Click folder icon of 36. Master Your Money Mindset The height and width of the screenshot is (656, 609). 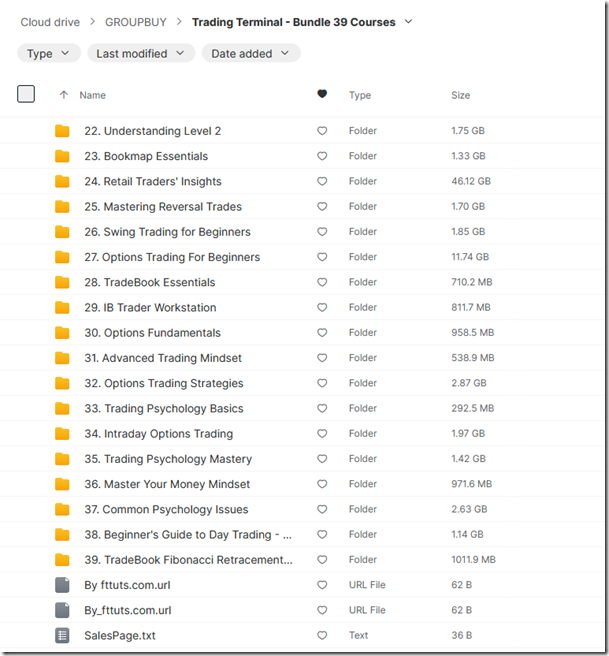click(62, 484)
